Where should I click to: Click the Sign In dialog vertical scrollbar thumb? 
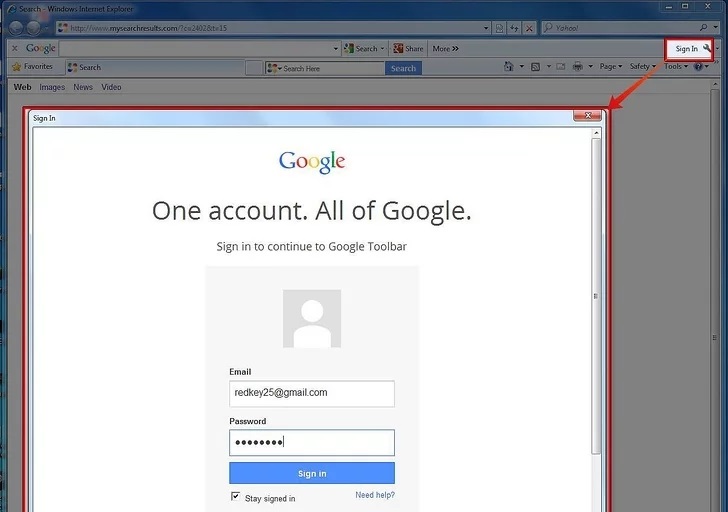click(596, 296)
